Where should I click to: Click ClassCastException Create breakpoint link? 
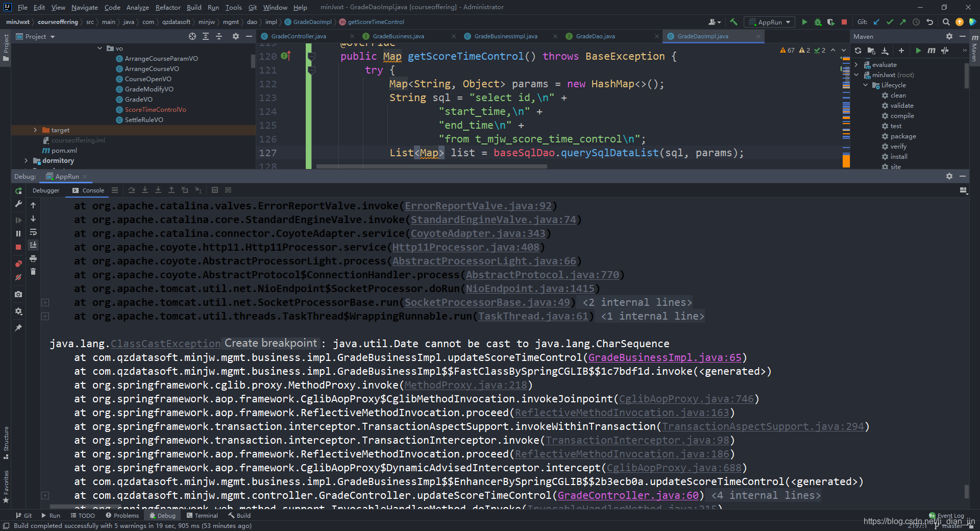click(271, 343)
